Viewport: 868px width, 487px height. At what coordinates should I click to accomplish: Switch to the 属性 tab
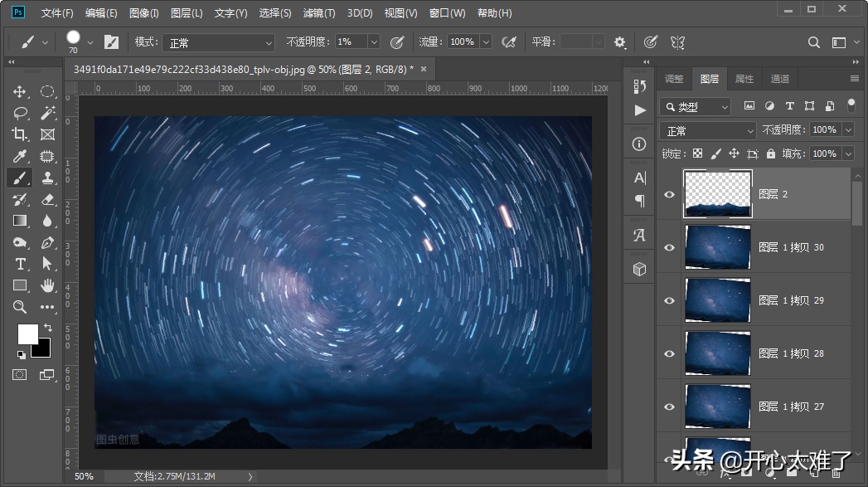tap(744, 79)
